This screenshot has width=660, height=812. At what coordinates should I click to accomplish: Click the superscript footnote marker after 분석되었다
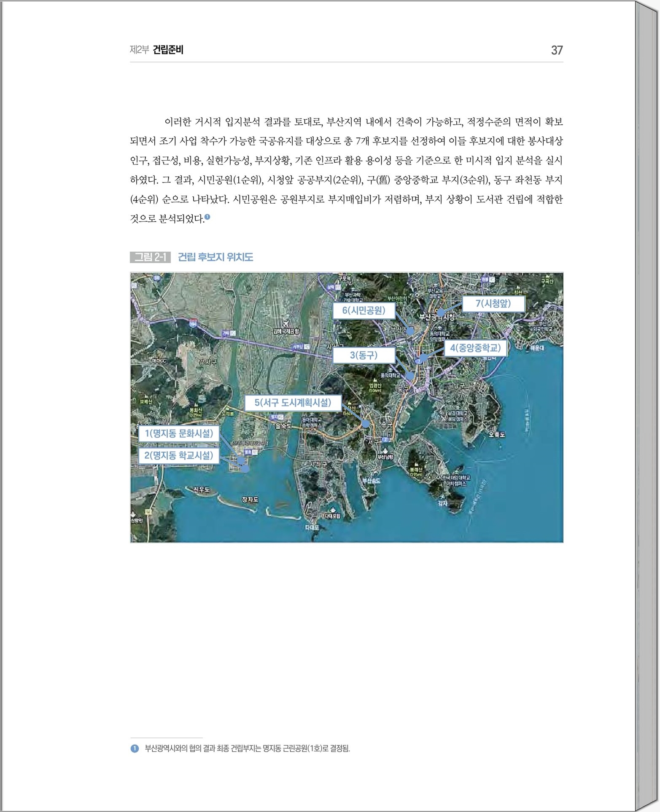(x=207, y=217)
